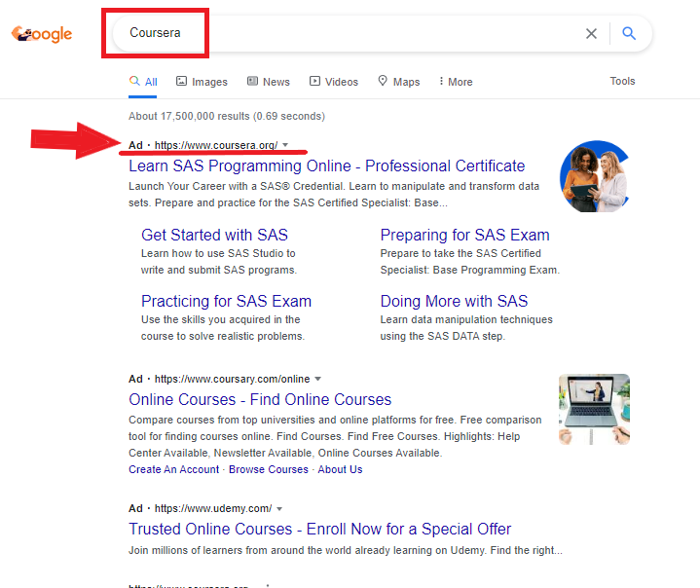Viewport: 700px width, 588px height.
Task: Click About Us link
Action: [x=340, y=469]
